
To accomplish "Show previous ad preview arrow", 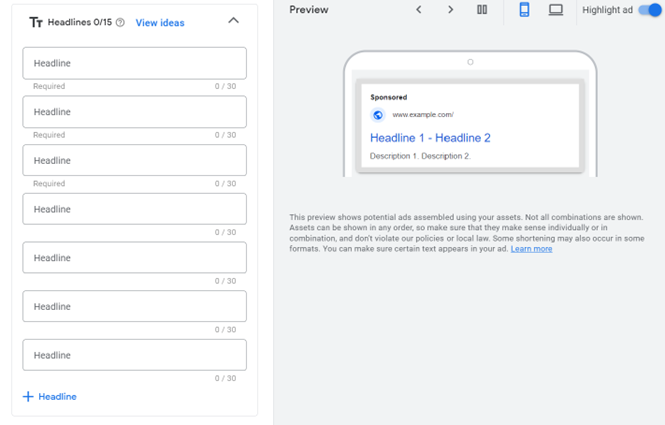I will pos(419,9).
